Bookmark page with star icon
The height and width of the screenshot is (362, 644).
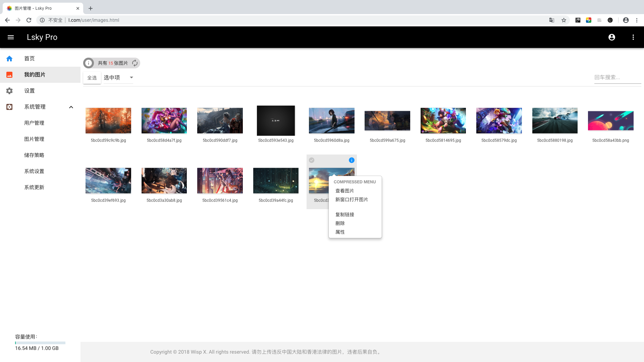pos(563,20)
